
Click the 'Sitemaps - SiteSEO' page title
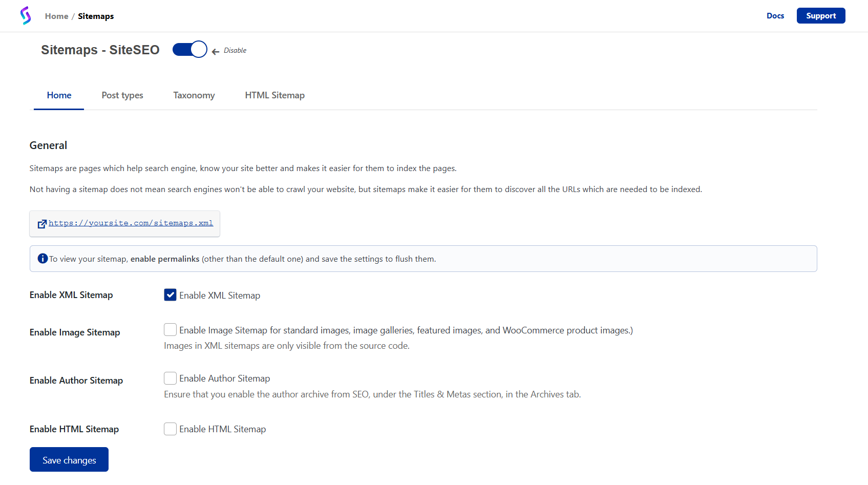pyautogui.click(x=100, y=50)
